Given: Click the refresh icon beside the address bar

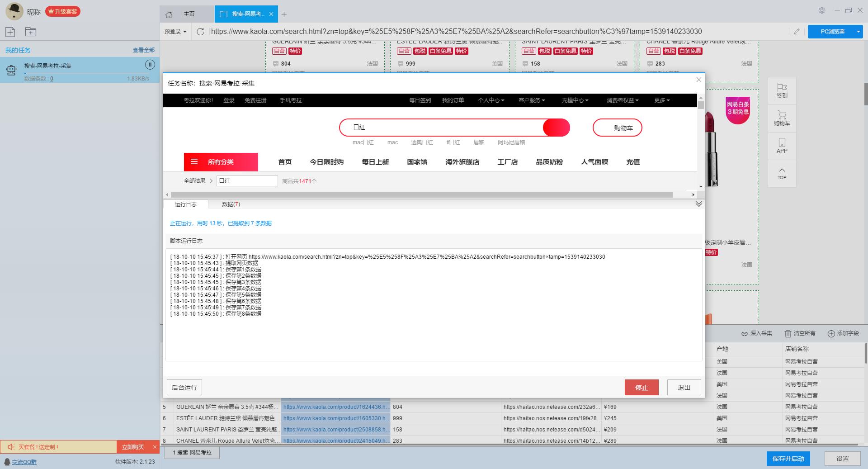Looking at the screenshot, I should [x=201, y=31].
